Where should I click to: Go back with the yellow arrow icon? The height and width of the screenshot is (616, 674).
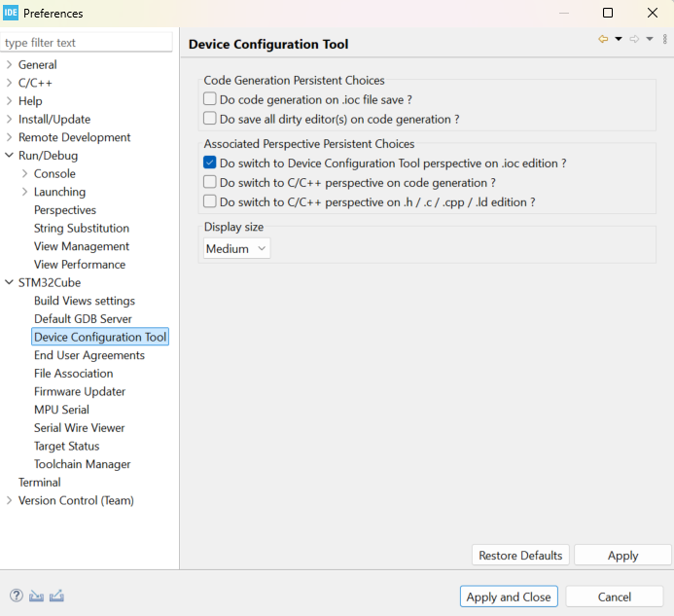(603, 39)
